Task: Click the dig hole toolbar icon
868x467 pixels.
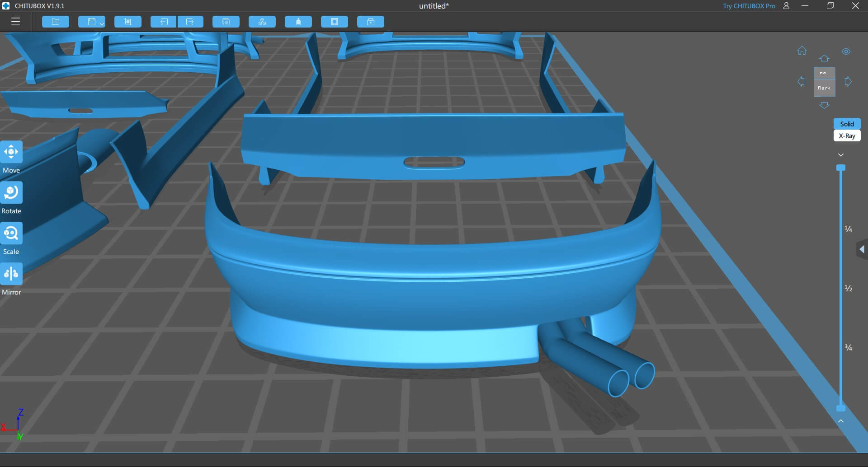Action: (335, 22)
